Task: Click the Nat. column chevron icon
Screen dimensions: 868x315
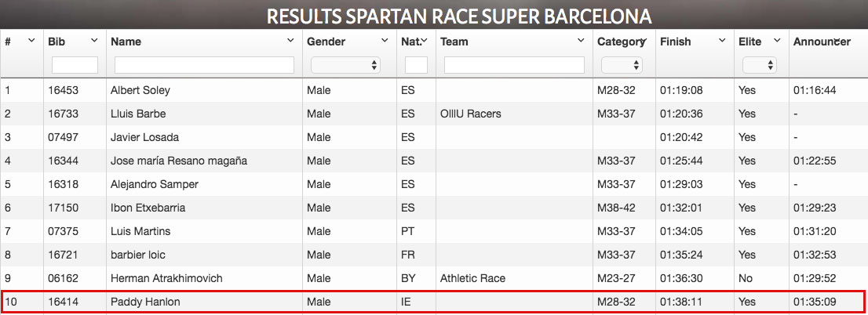Action: [425, 40]
